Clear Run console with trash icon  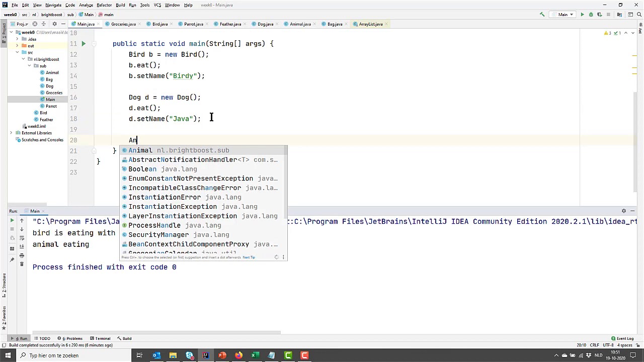(22, 264)
